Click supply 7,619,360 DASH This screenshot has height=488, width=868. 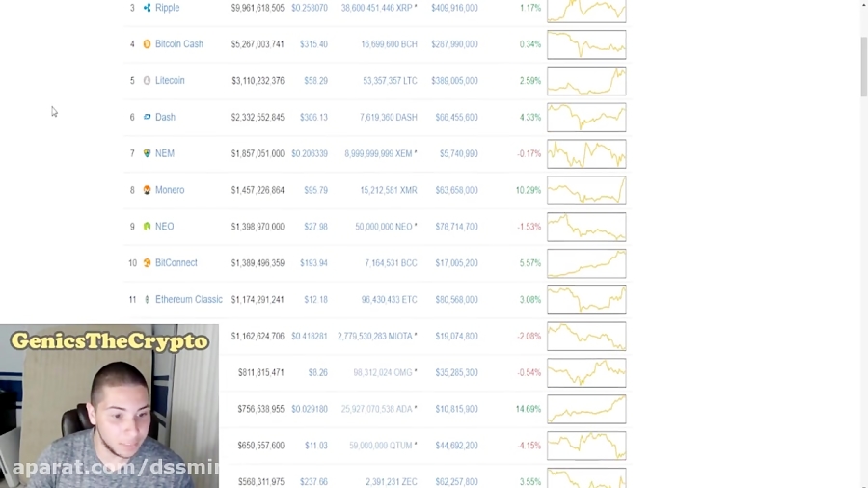388,118
